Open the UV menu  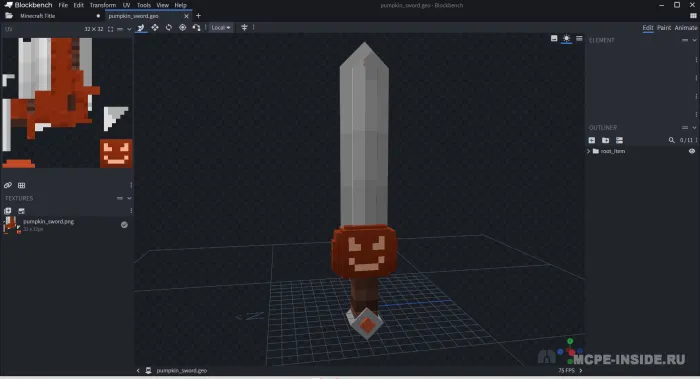(126, 5)
